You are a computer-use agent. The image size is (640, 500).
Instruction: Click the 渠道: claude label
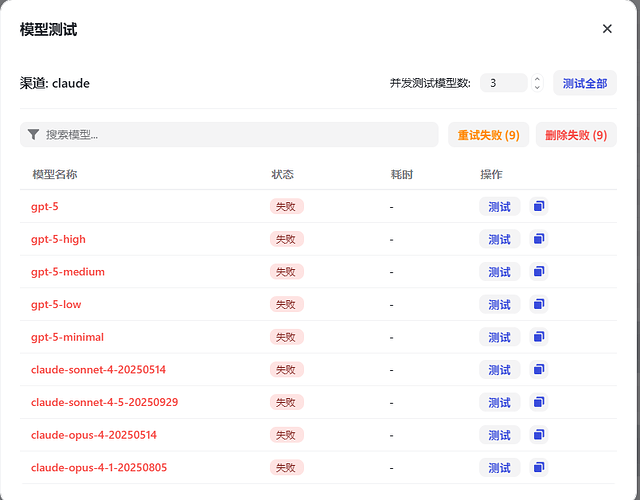point(55,83)
